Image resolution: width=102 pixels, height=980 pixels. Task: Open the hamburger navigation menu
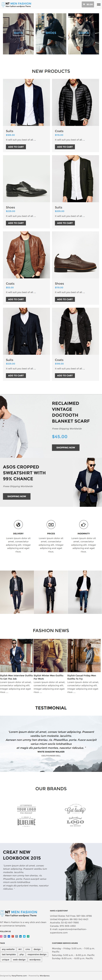99,5
